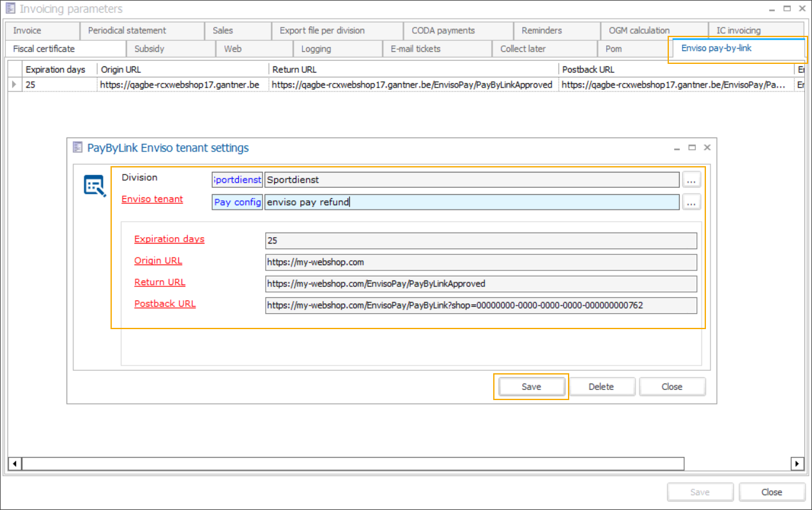Open the CODA payments tab
Viewport: 812px width, 510px height.
[443, 30]
